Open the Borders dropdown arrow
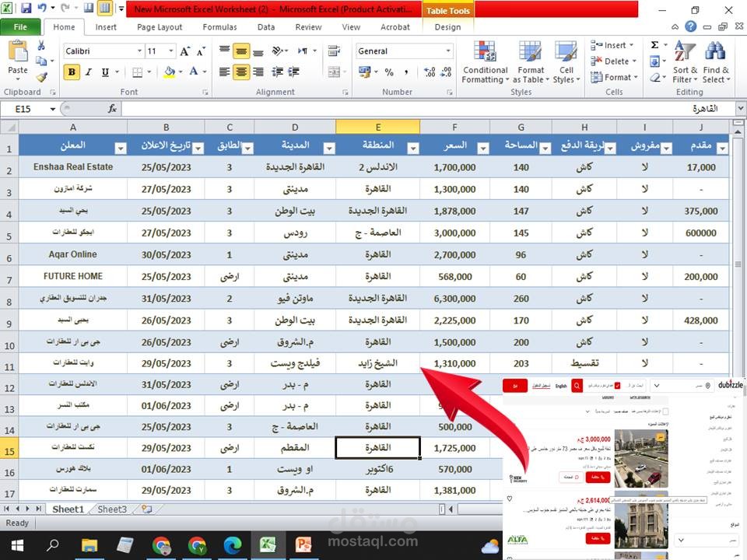 tap(149, 72)
